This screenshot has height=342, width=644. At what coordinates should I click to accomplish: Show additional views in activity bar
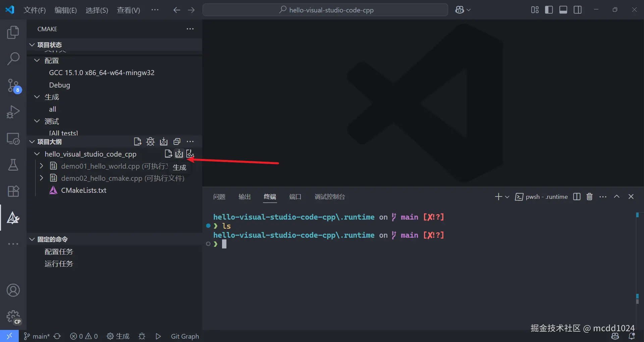[13, 244]
